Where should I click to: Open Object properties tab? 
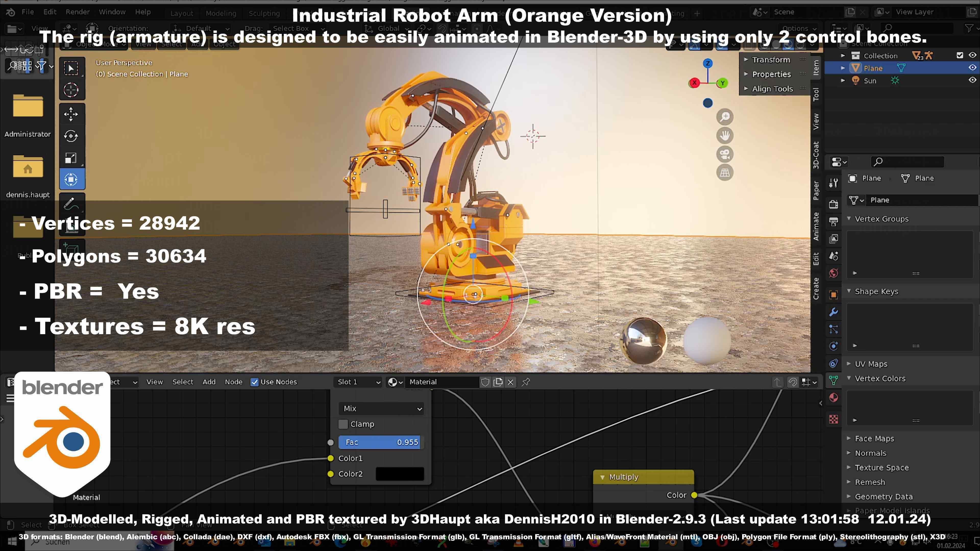834,295
